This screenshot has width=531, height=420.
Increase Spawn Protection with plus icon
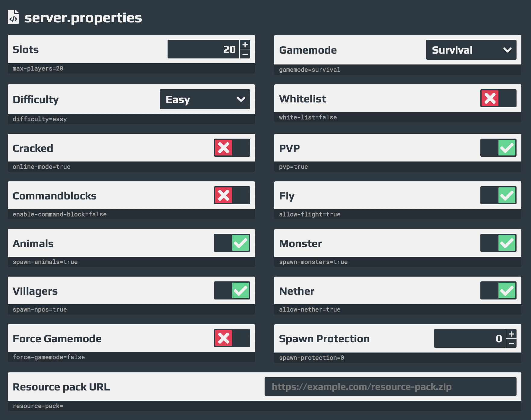[x=511, y=334]
